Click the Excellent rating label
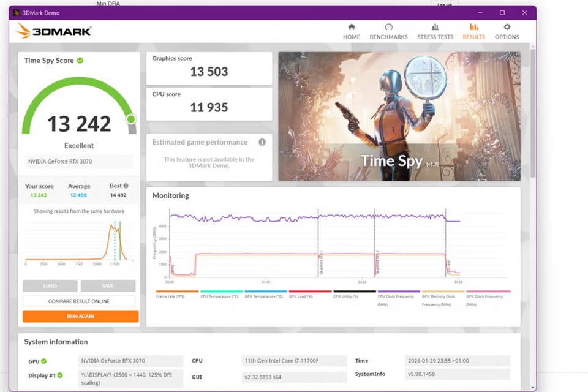The width and height of the screenshot is (588, 392). tap(79, 146)
